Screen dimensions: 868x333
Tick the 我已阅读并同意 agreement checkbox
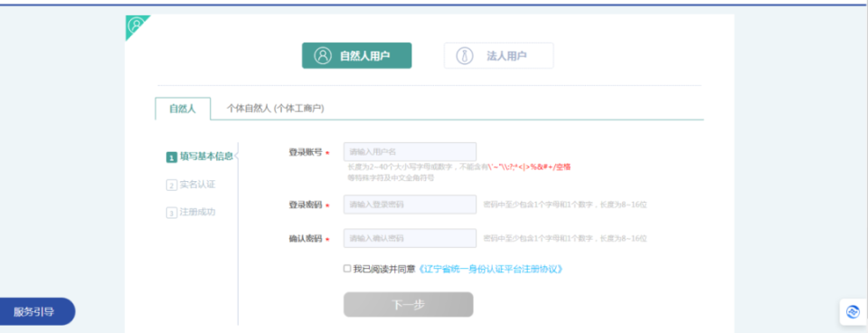click(347, 269)
